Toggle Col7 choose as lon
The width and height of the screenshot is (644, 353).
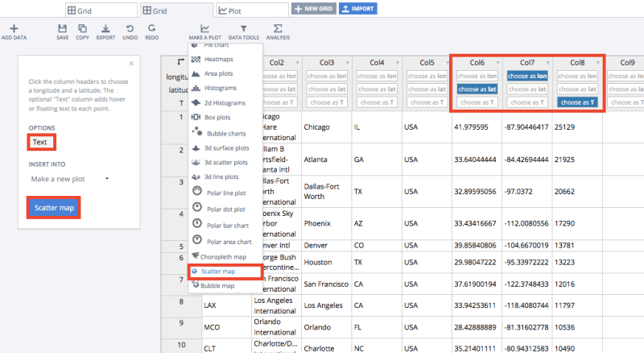(x=527, y=76)
